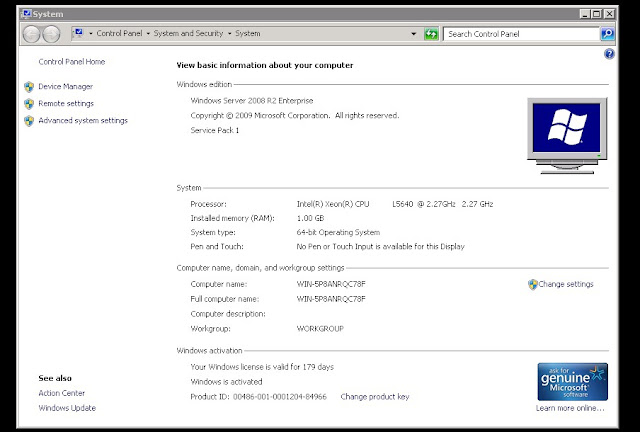Image resolution: width=640 pixels, height=432 pixels.
Task: Click View basic information about your computer heading
Action: click(265, 65)
